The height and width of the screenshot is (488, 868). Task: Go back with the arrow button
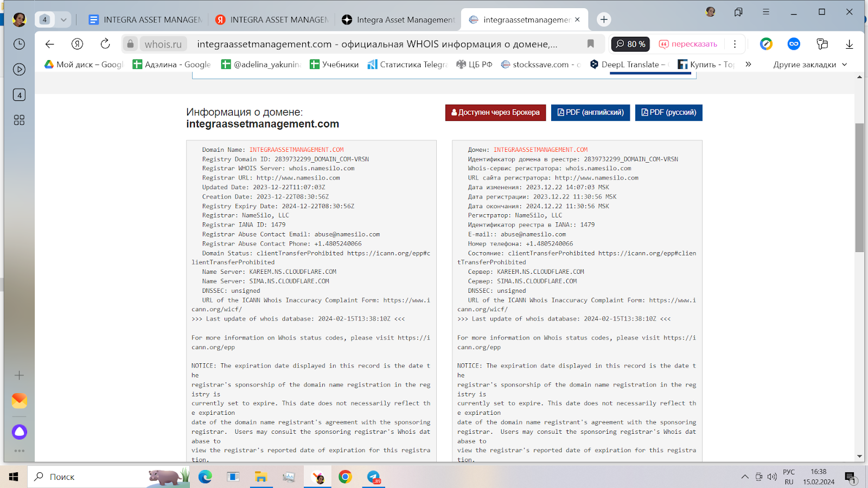49,44
